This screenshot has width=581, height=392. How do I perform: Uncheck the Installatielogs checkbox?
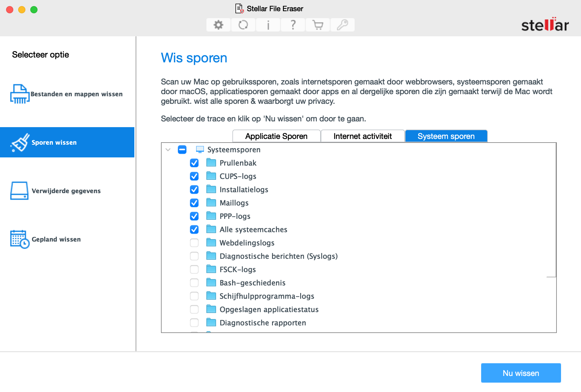point(194,189)
